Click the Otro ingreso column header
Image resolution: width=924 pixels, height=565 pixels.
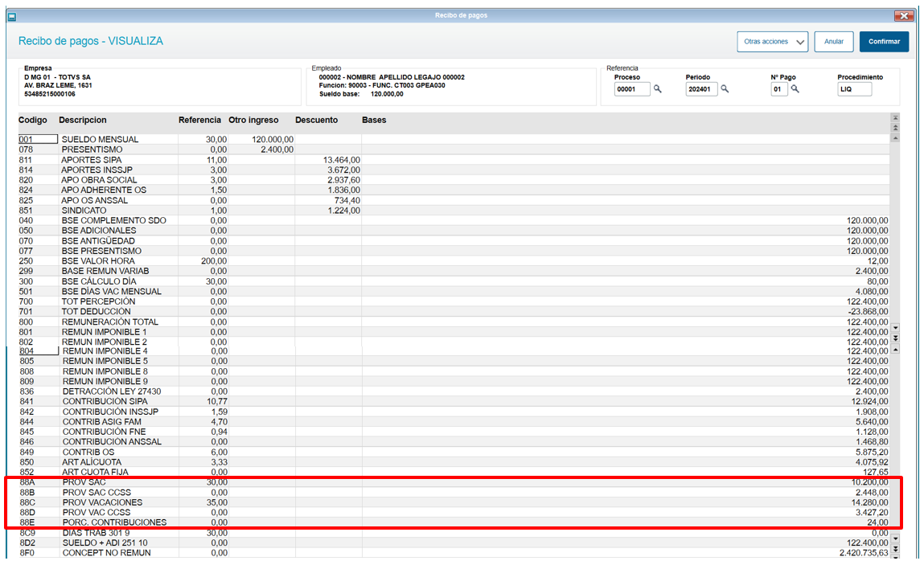coord(253,121)
